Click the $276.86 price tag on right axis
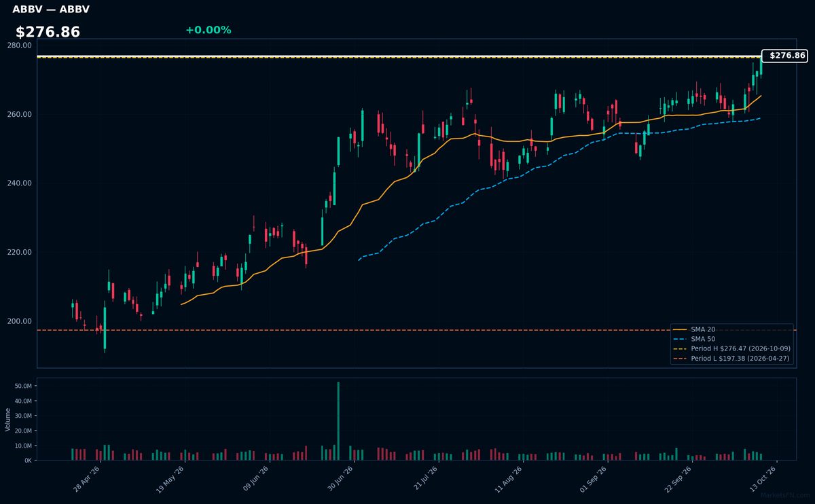 click(785, 56)
